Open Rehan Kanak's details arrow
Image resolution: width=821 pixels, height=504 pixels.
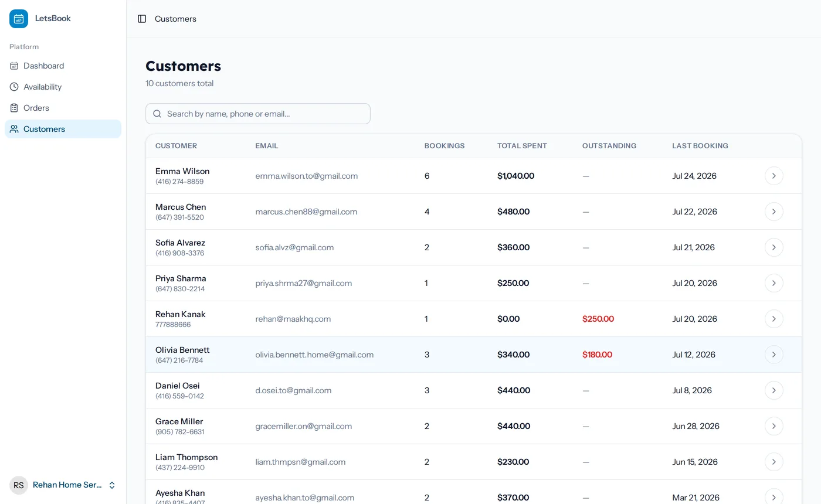click(x=774, y=319)
